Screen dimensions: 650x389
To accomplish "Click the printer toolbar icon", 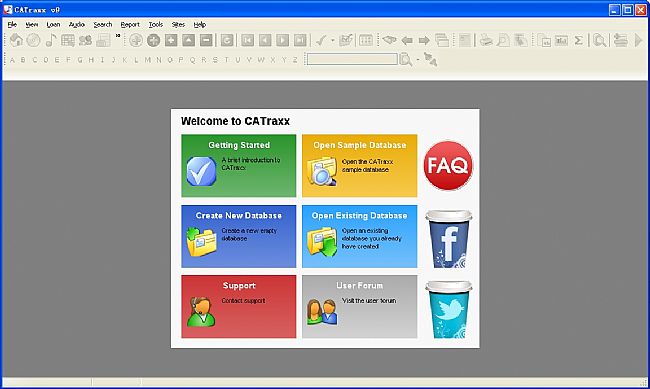I will pyautogui.click(x=485, y=40).
